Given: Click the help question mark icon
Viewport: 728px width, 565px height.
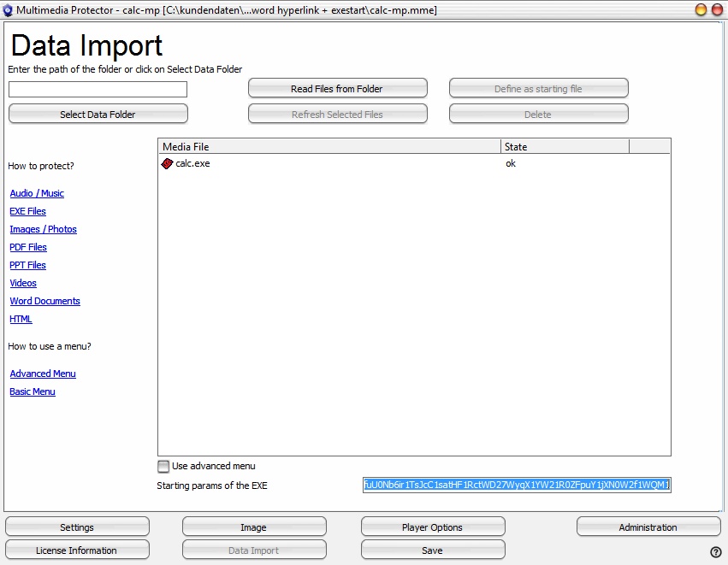Looking at the screenshot, I should coord(716,552).
